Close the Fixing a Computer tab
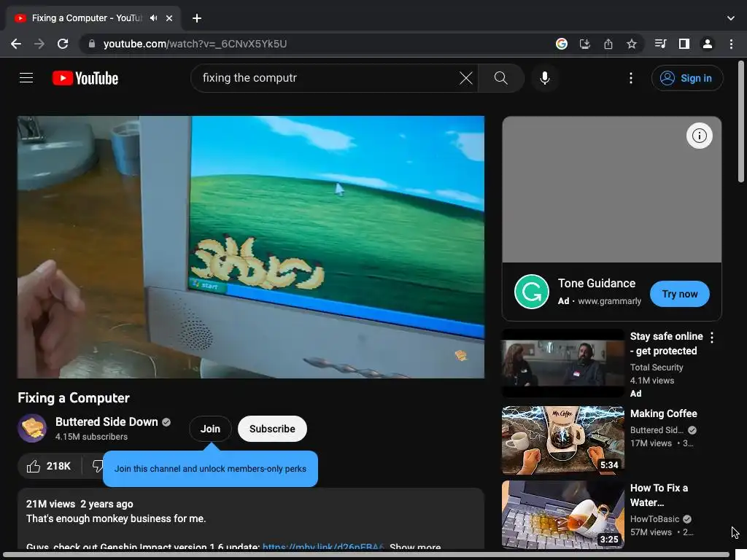The width and height of the screenshot is (747, 560). point(169,18)
